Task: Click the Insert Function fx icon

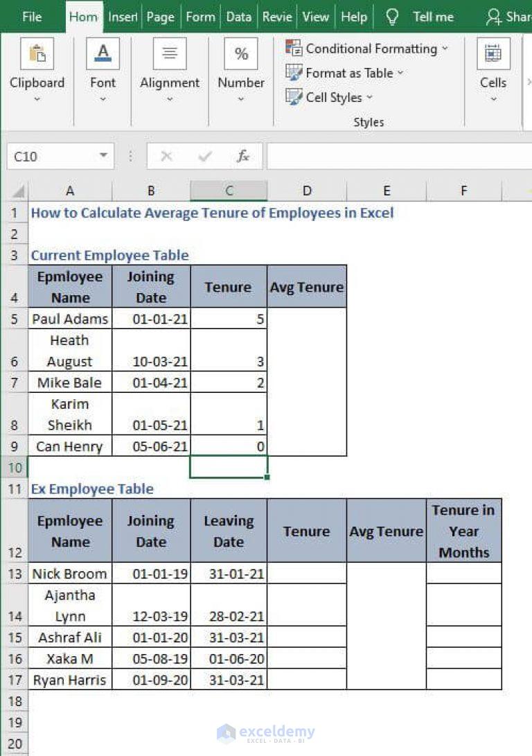Action: (243, 156)
